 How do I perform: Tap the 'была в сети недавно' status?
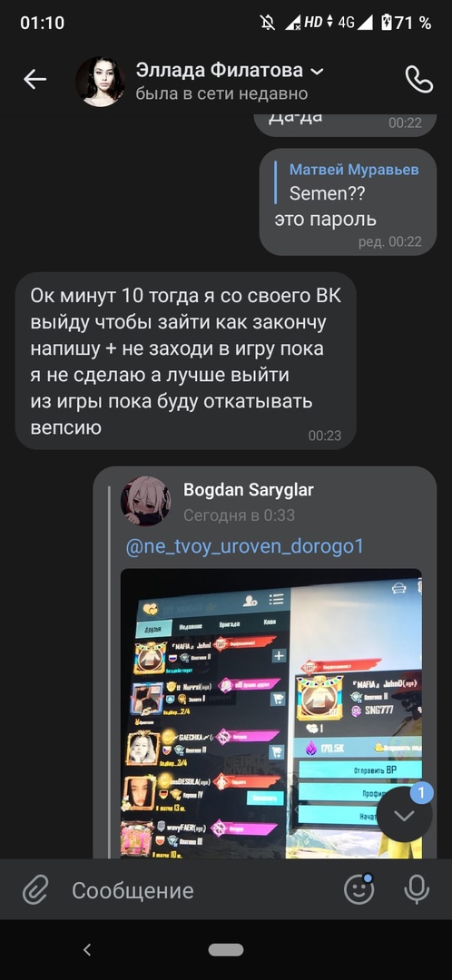[222, 93]
